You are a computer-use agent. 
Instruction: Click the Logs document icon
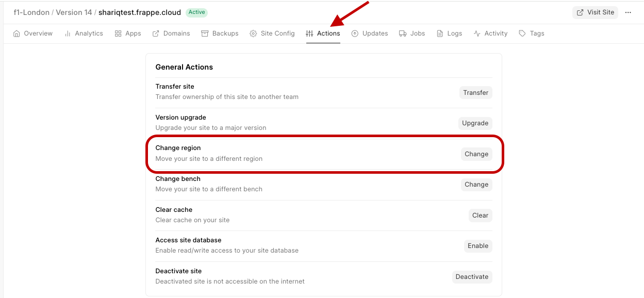click(440, 34)
